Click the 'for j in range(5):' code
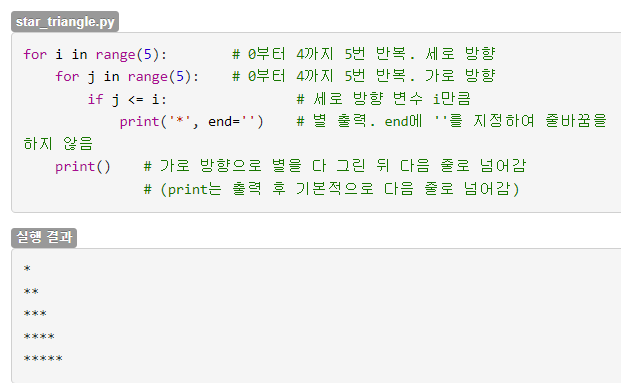Screen dimensions: 621x383 tap(127, 76)
